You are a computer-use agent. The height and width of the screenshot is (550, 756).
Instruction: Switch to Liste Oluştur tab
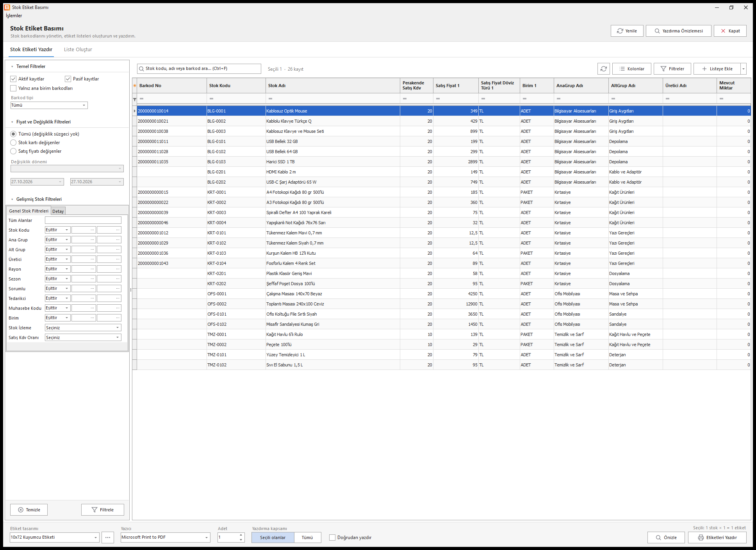[x=78, y=50]
